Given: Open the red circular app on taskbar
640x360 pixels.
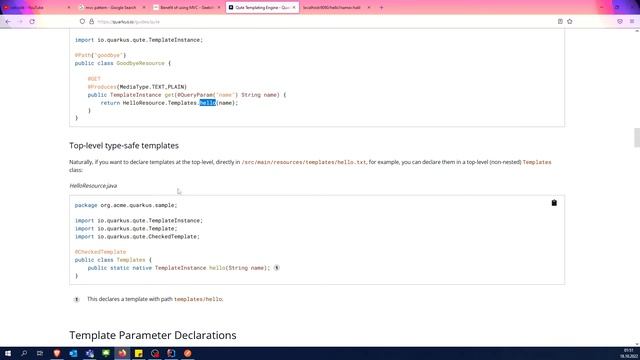Looking at the screenshot, I should pyautogui.click(x=155, y=353).
